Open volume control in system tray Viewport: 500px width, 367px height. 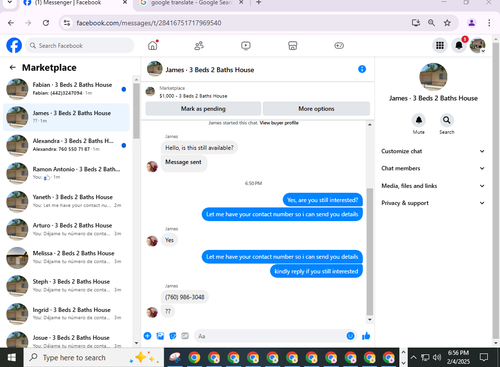click(x=437, y=358)
